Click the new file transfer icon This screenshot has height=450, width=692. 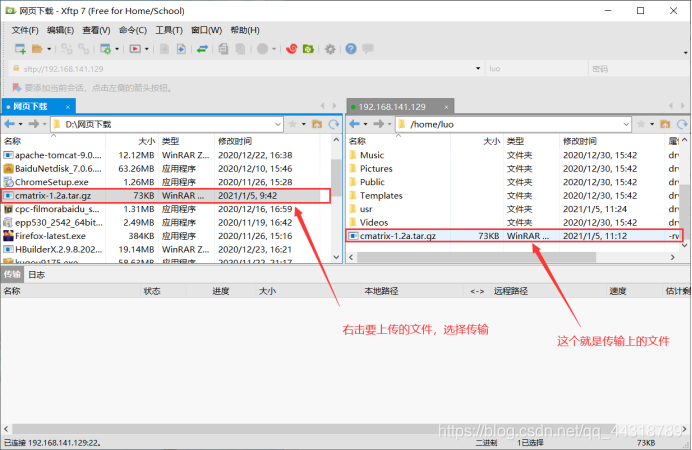pos(181,49)
